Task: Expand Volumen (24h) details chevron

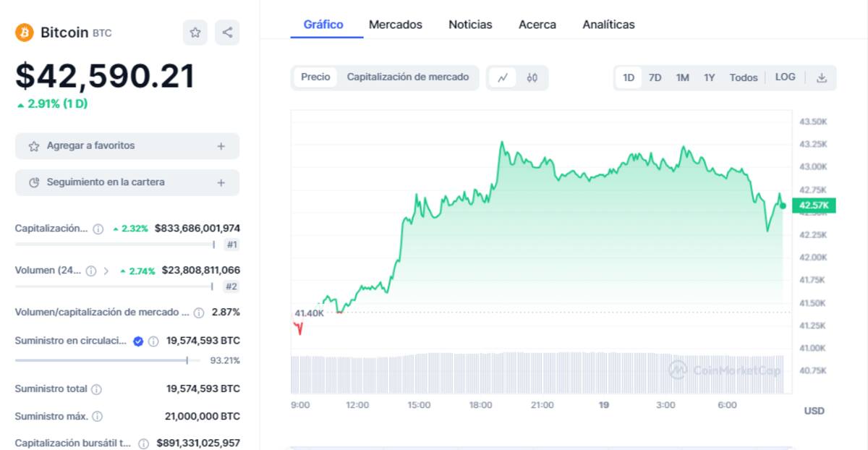Action: [106, 271]
